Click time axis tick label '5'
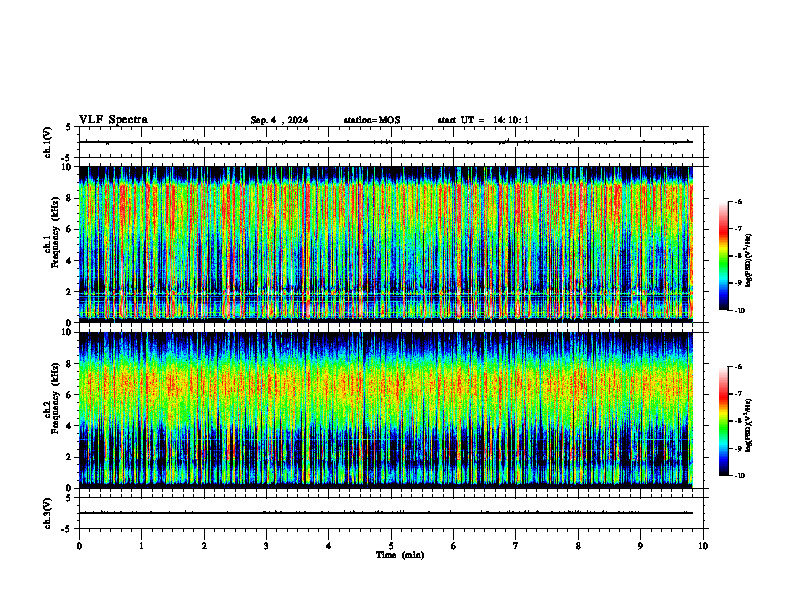 (391, 546)
